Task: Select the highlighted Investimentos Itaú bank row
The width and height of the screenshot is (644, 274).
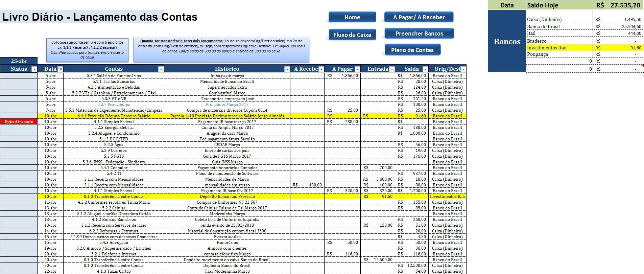Action: (585, 48)
